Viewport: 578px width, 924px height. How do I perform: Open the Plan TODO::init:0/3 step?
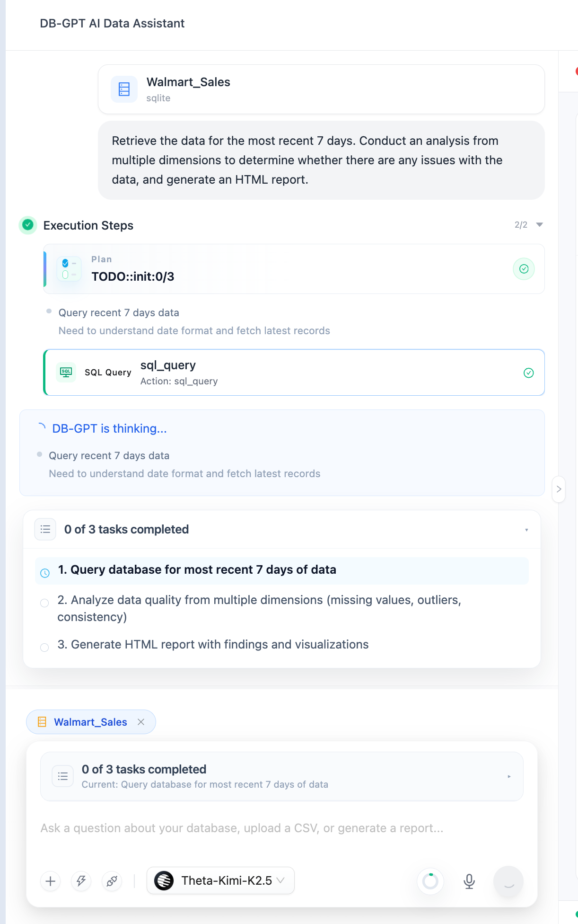[294, 269]
